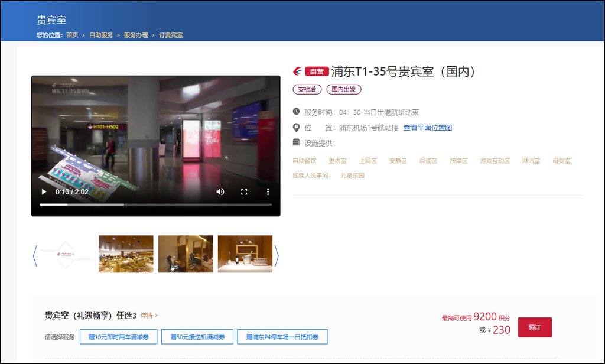Select the wine shelf thumbnail
The width and height of the screenshot is (605, 364).
coord(245,254)
